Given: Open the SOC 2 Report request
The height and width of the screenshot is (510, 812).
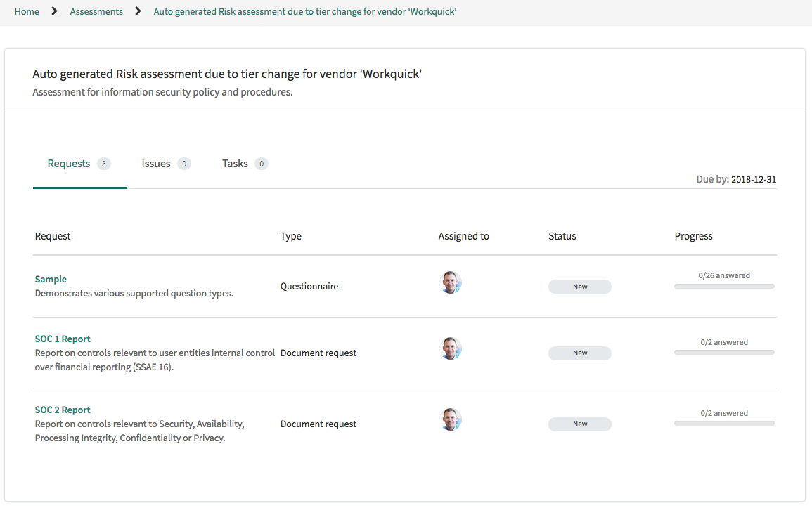Looking at the screenshot, I should (x=63, y=410).
